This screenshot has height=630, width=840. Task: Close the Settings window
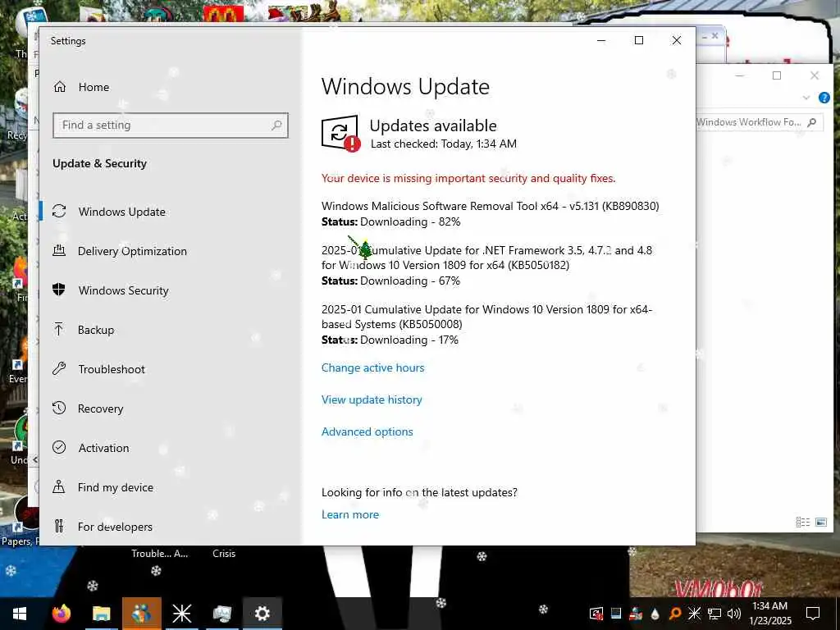coord(677,41)
